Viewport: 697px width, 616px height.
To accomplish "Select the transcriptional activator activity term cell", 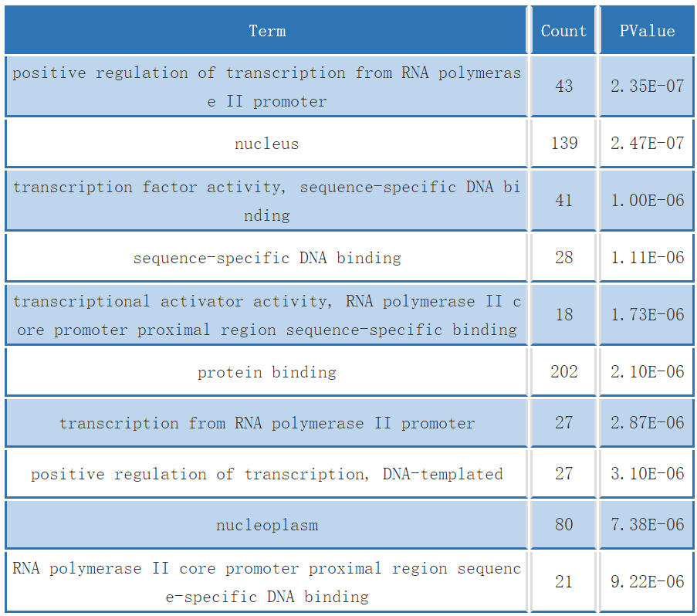I will click(x=266, y=315).
